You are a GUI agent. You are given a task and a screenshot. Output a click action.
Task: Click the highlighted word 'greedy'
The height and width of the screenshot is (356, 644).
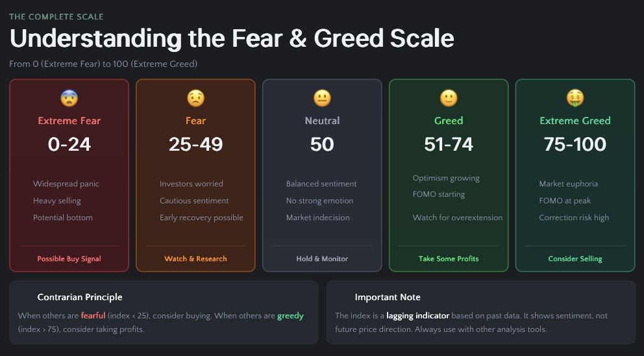click(x=290, y=316)
